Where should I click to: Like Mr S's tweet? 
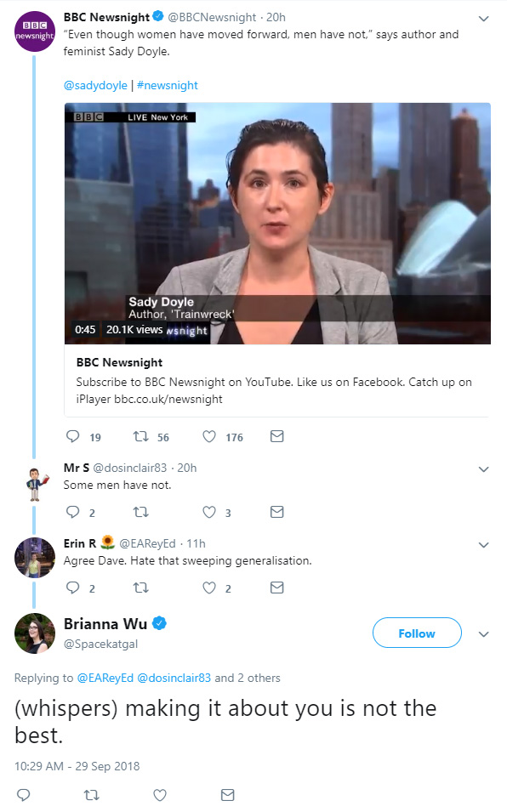coord(209,512)
